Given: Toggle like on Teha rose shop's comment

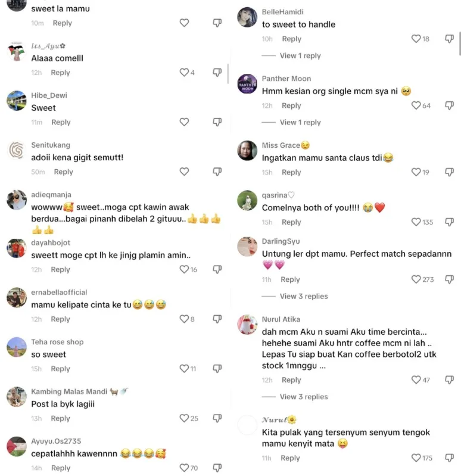Looking at the screenshot, I should point(184,369).
